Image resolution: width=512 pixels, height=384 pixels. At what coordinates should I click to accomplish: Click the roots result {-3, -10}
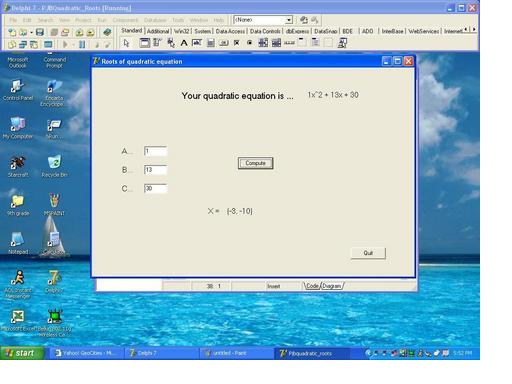tap(239, 211)
